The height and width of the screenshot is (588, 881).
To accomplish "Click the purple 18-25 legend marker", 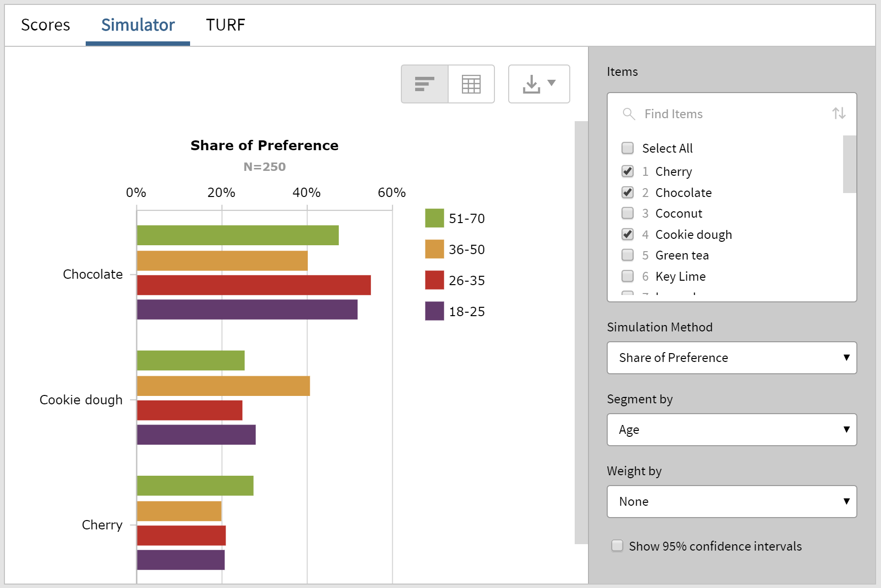I will 433,311.
